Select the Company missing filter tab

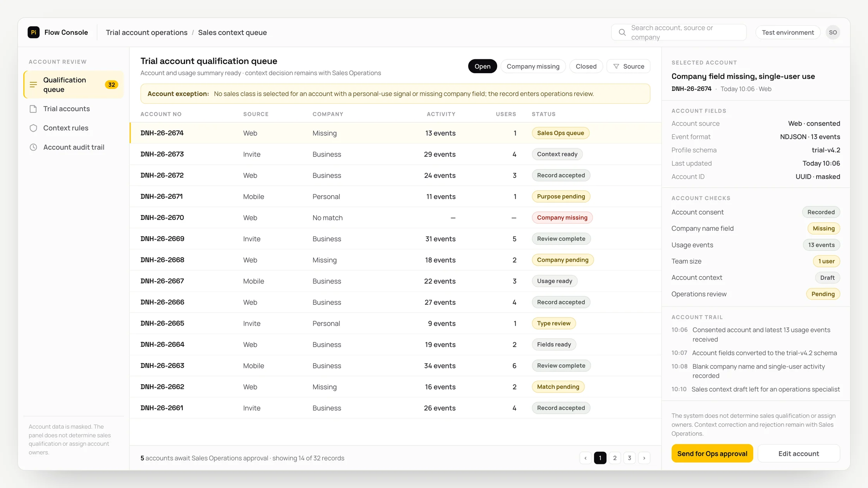tap(533, 66)
